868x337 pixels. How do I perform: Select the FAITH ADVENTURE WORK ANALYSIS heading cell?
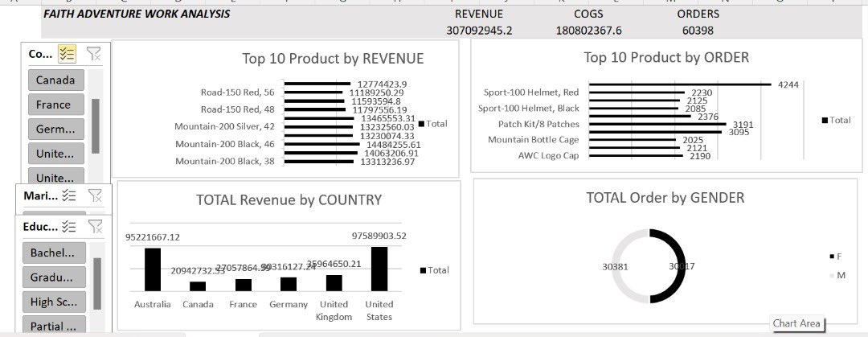coord(137,14)
